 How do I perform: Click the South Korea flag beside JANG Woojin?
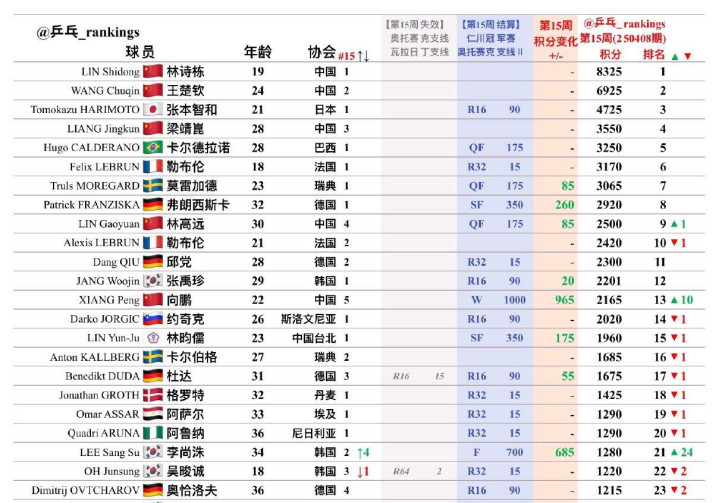[x=153, y=281]
